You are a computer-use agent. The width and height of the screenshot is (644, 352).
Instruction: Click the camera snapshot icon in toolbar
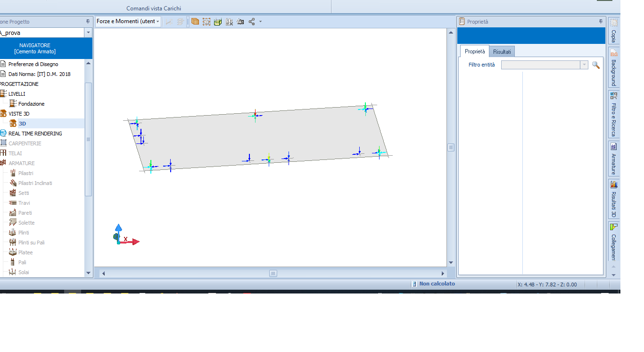[240, 22]
